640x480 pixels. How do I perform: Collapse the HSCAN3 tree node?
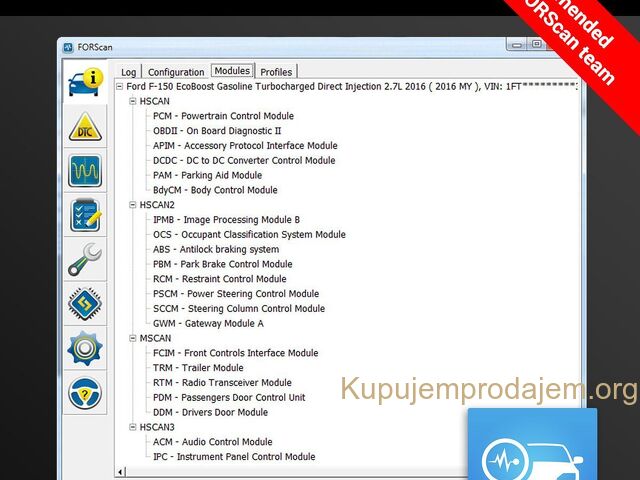point(133,427)
